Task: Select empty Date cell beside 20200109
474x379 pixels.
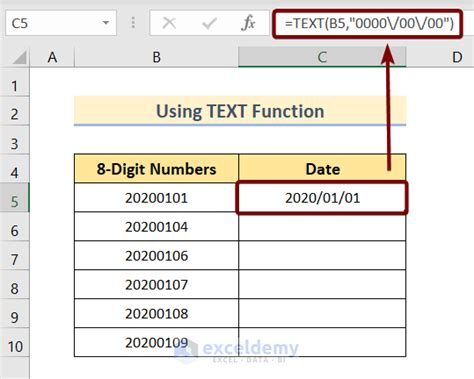Action: click(322, 342)
